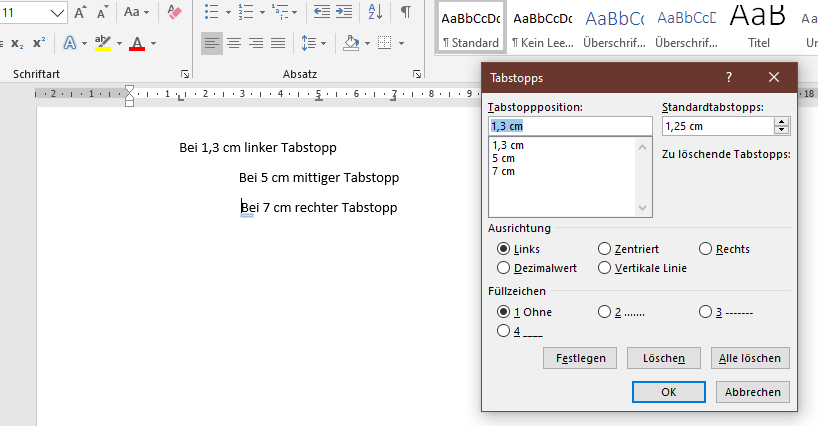Screen dimensions: 818x426
Task: Open the change case Aa dropdown
Action: 137,11
